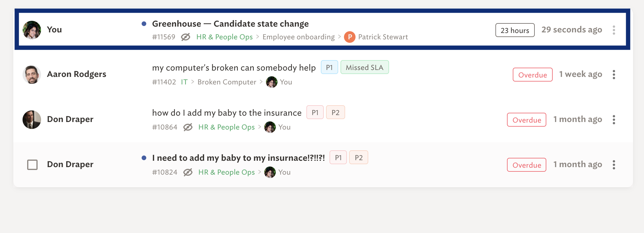644x233 pixels.
Task: Click Aaron Rodgers' profile avatar
Action: coord(32,75)
